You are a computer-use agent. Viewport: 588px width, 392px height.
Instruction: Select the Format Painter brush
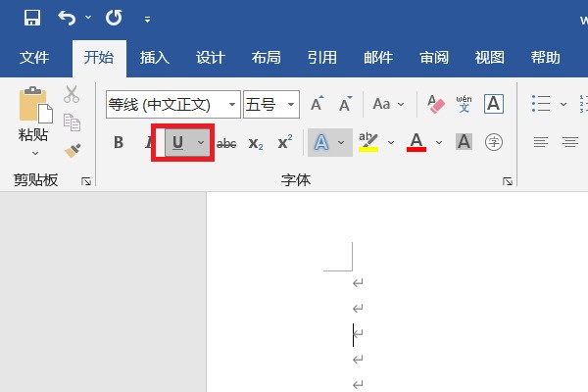[73, 150]
